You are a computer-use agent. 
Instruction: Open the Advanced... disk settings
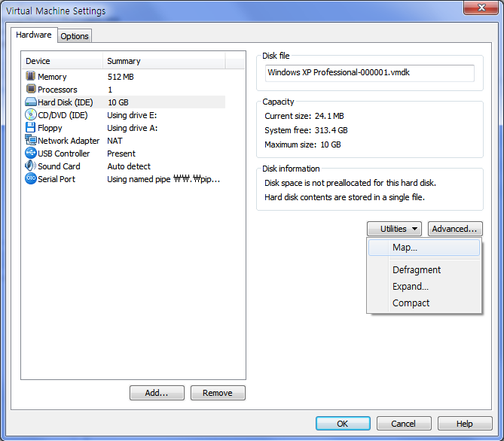(455, 229)
